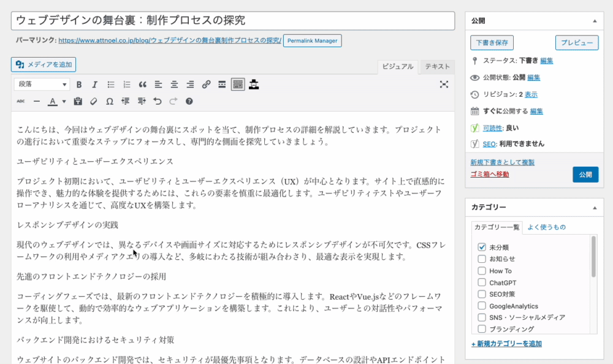
Task: Edit the ステータス setting
Action: point(547,61)
